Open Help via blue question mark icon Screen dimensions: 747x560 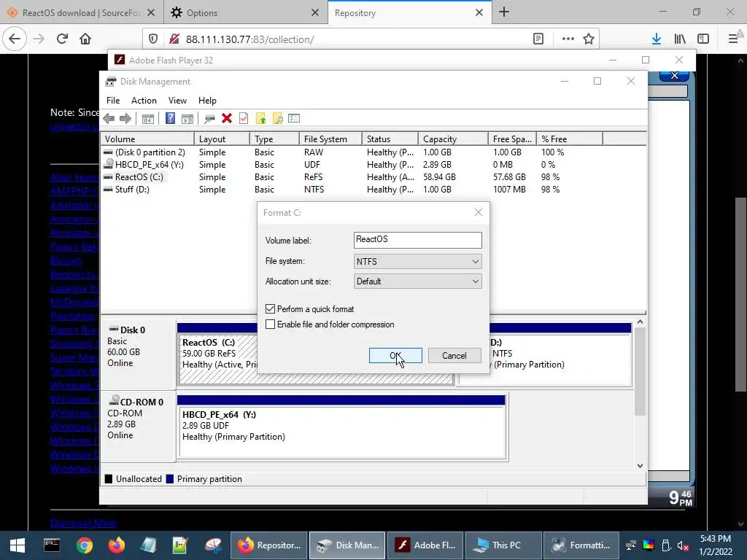tap(170, 119)
